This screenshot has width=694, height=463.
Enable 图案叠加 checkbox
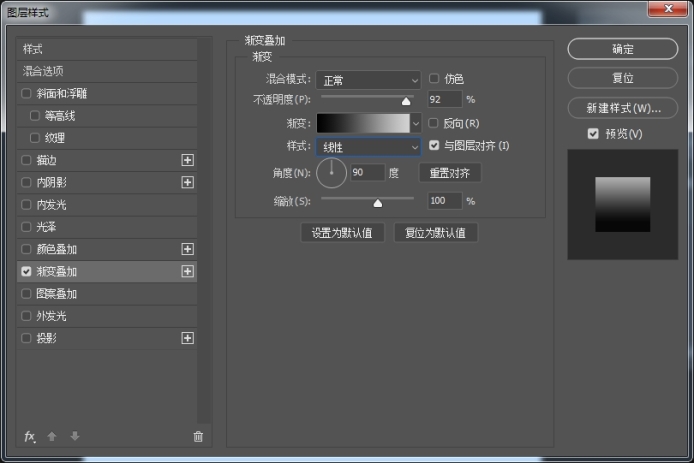tap(26, 293)
